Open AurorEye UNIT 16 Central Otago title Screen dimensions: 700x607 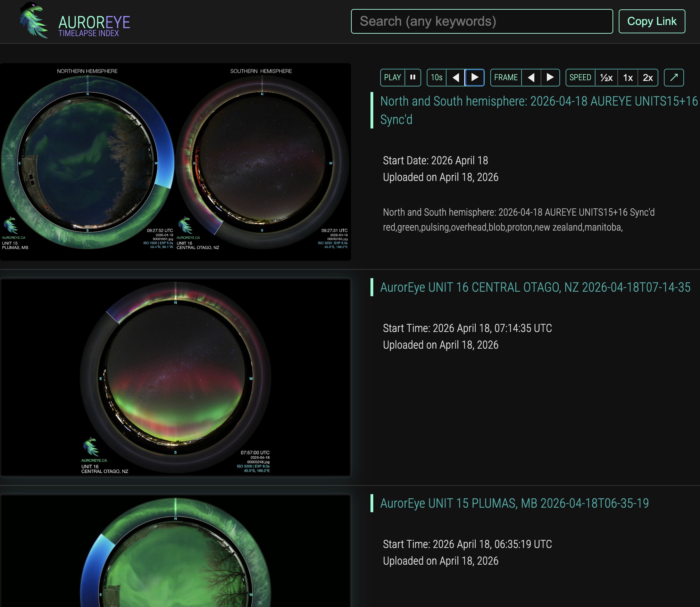tap(535, 287)
